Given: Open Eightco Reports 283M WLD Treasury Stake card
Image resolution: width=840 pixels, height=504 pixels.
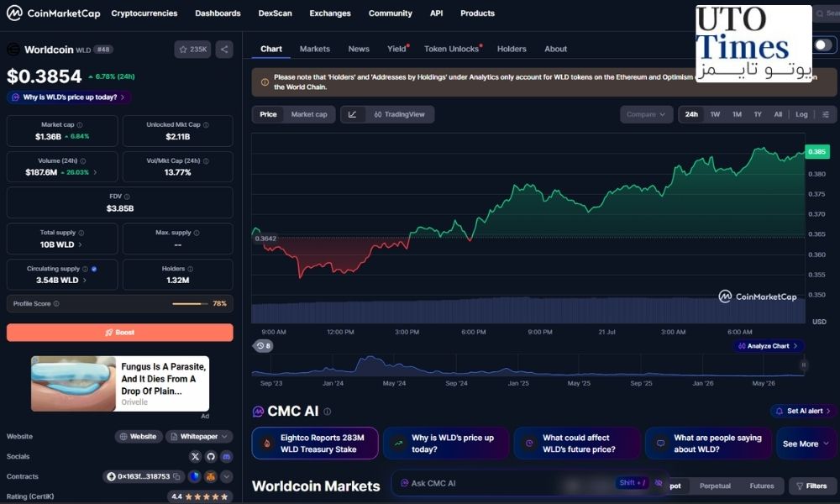Looking at the screenshot, I should pyautogui.click(x=315, y=444).
